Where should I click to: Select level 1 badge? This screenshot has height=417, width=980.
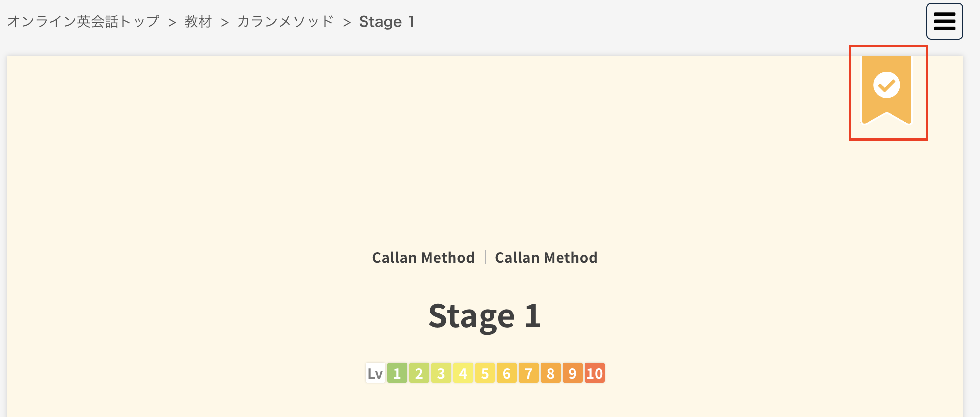pos(397,373)
